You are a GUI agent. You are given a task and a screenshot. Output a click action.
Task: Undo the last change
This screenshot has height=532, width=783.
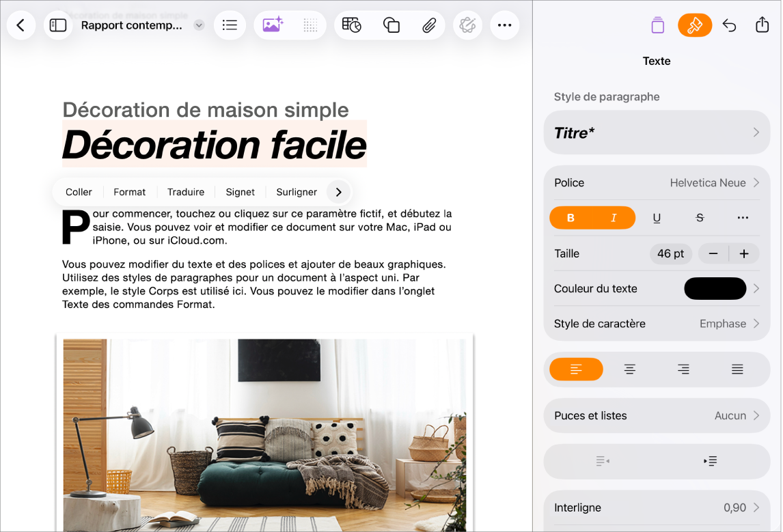[729, 25]
